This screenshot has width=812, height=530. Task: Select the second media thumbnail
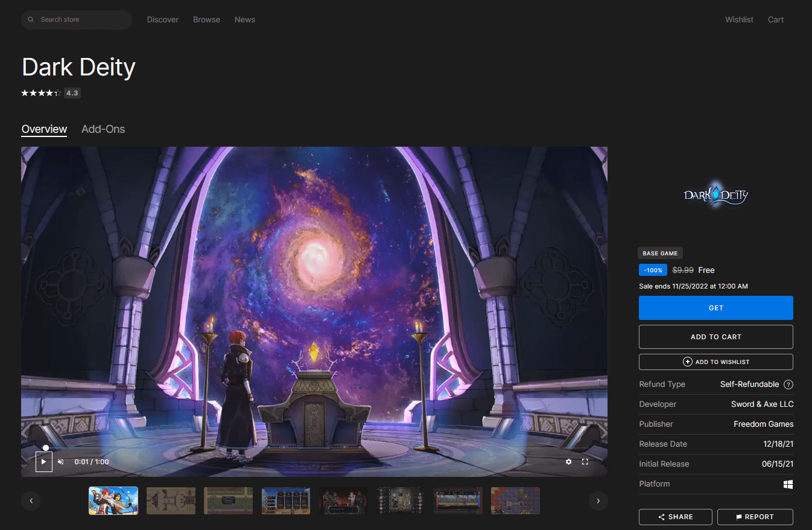point(171,500)
